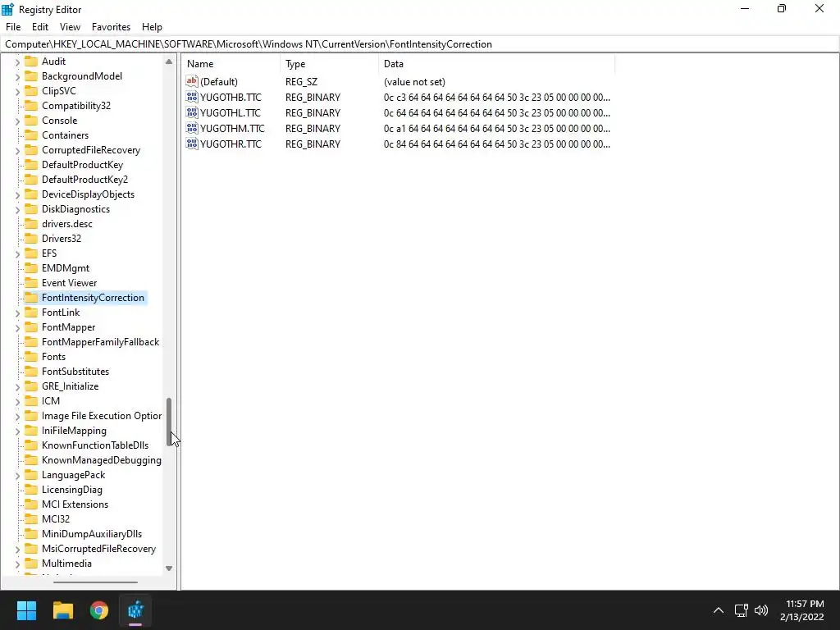Open the network status tray icon
840x630 pixels.
click(741, 610)
